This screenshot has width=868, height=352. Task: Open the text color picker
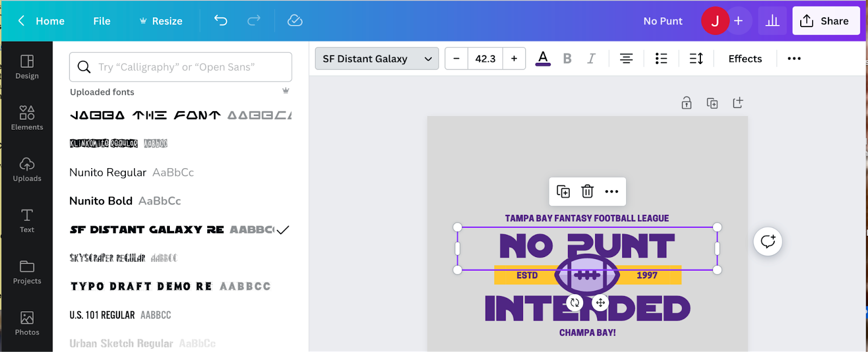[543, 58]
